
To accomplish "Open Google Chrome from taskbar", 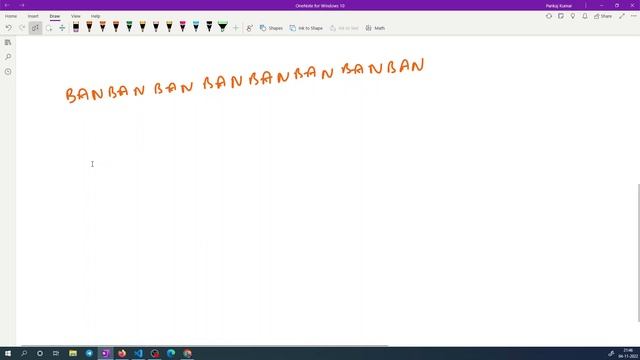I will click(187, 353).
